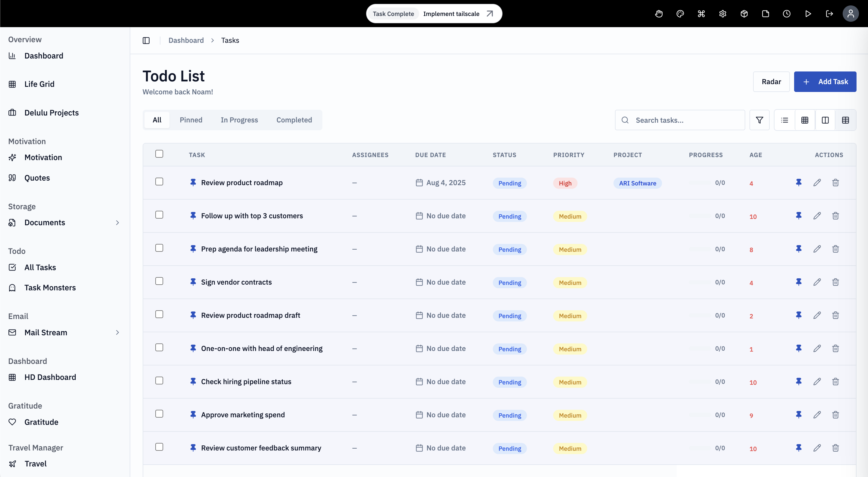Select the All tab
Viewport: 868px width, 477px height.
pyautogui.click(x=157, y=120)
